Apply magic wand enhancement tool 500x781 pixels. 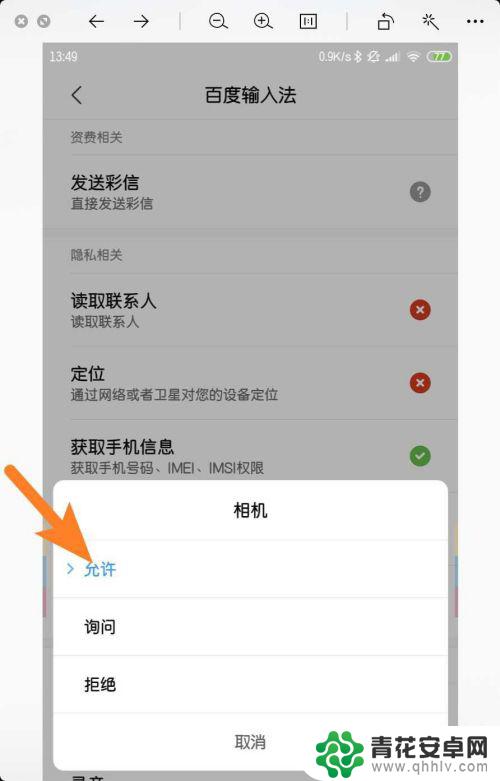tap(430, 21)
